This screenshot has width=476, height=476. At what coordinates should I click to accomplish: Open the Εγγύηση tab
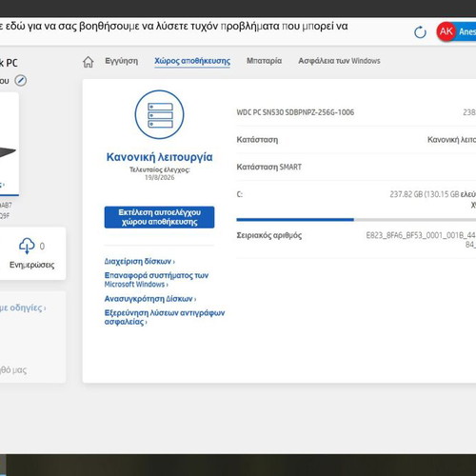tap(122, 61)
